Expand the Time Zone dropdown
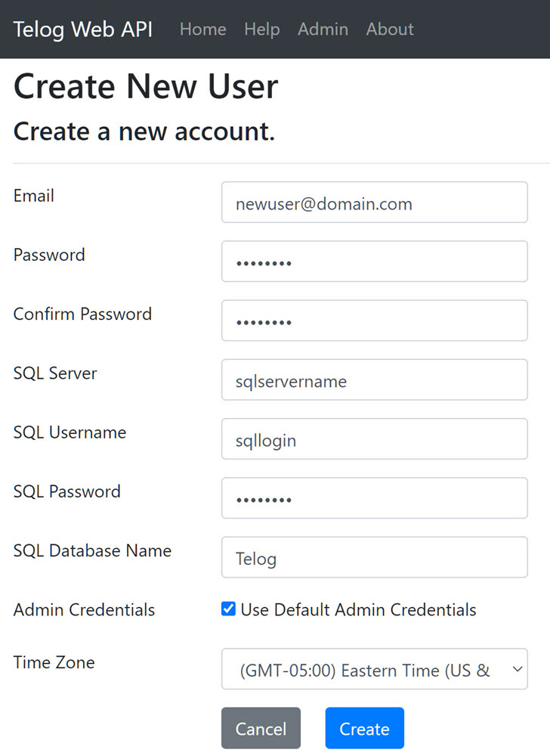550x756 pixels. 374,669
